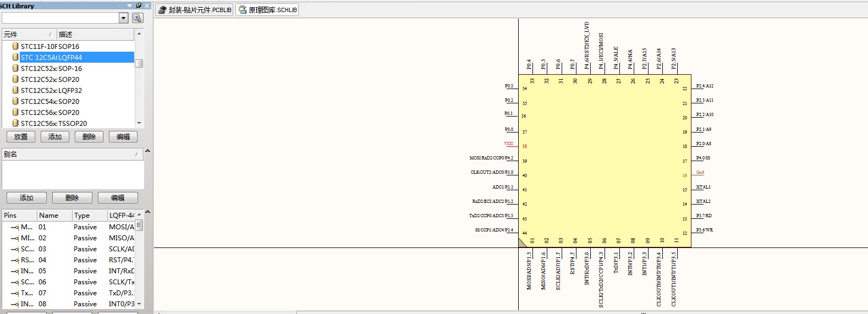Click the CLKOUT2/ADC0/P1.0 pin label
Viewport: 868px width, 314px height.
[492, 172]
